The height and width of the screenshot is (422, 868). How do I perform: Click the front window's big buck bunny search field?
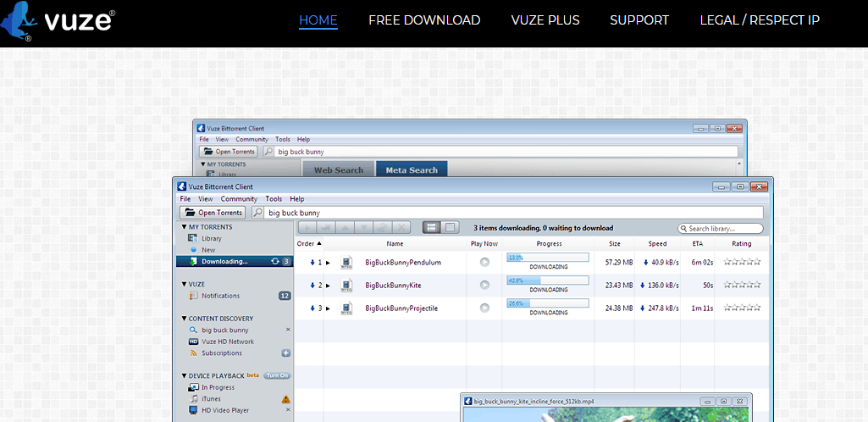(x=514, y=213)
